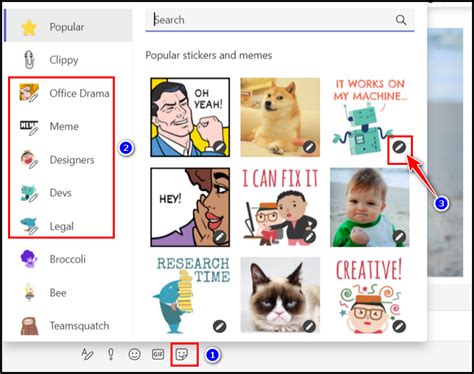Edit the Research Time pencil icon
Screen dimensions: 474x374
220,326
